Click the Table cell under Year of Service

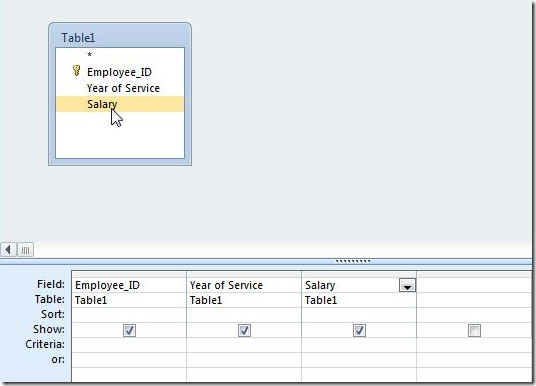tap(244, 300)
